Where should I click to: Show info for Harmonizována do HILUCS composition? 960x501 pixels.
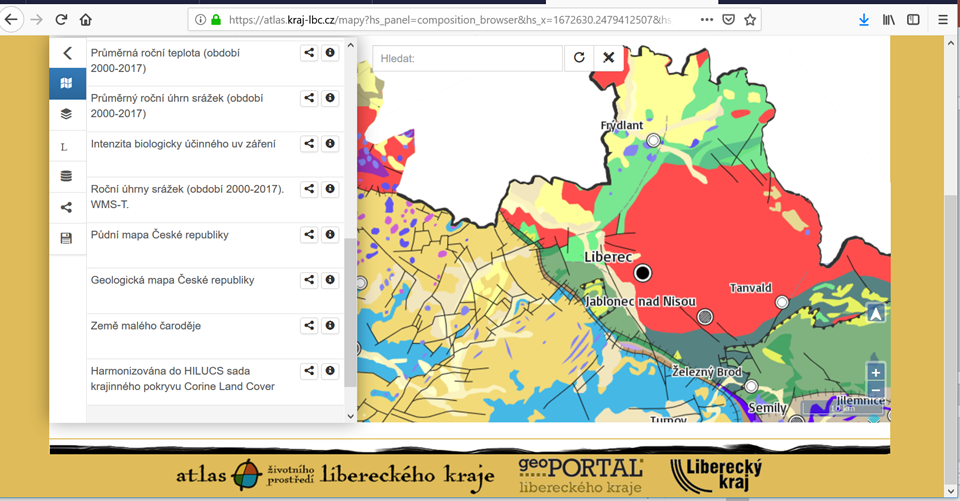click(330, 371)
